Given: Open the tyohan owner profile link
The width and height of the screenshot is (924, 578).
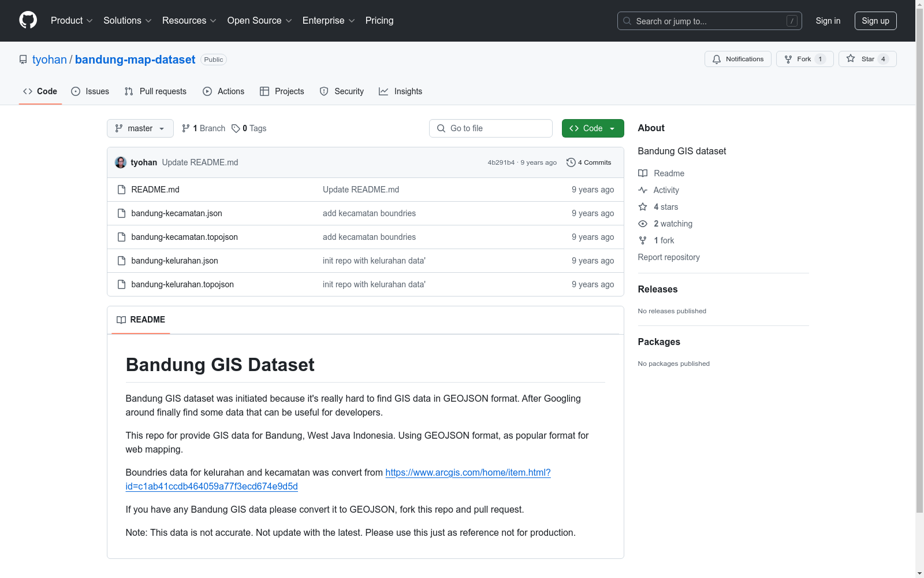Looking at the screenshot, I should (50, 60).
